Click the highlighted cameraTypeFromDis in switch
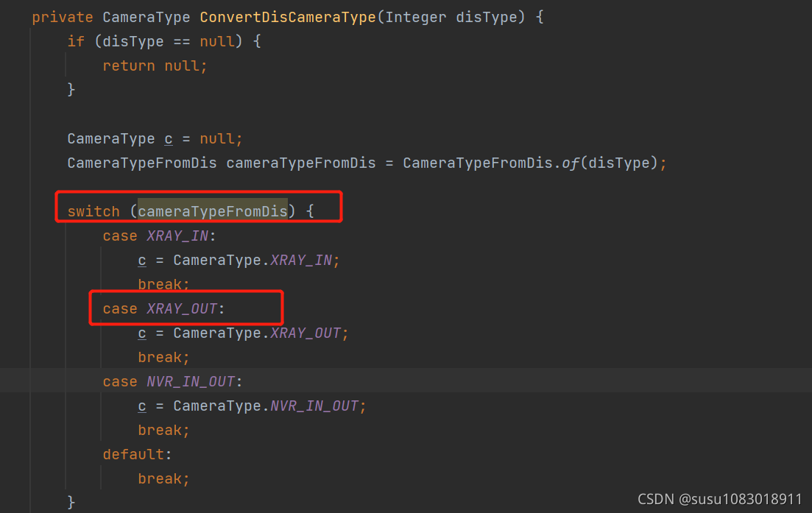The height and width of the screenshot is (513, 812). tap(212, 211)
